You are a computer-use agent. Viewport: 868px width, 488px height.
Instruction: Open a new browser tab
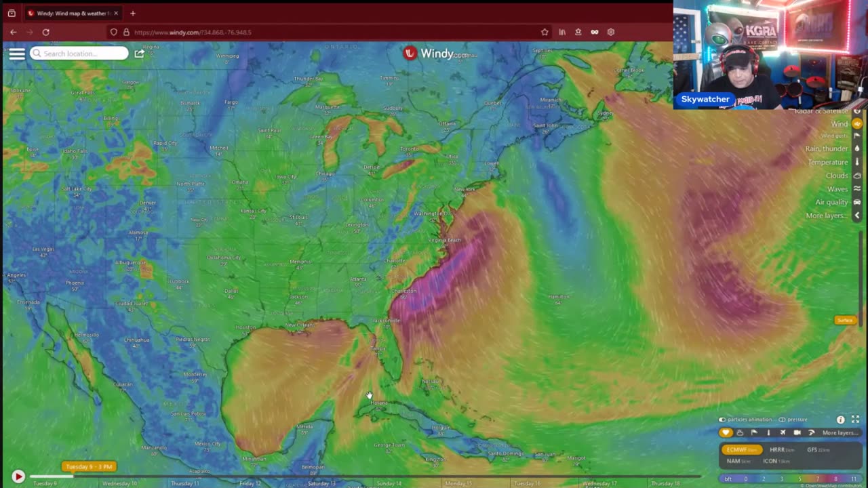tap(133, 13)
